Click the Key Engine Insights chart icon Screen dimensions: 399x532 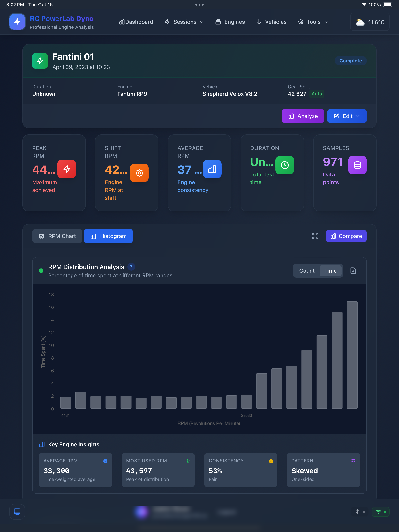pos(42,444)
